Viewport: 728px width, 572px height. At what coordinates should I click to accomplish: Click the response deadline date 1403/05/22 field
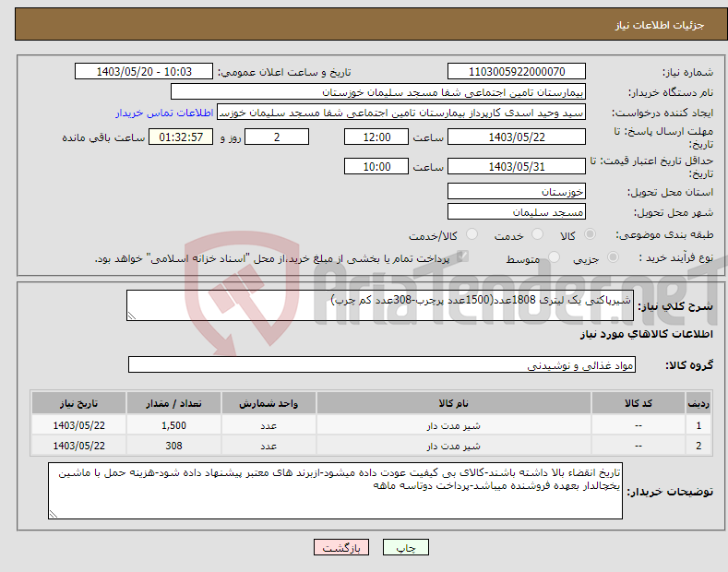(x=517, y=137)
